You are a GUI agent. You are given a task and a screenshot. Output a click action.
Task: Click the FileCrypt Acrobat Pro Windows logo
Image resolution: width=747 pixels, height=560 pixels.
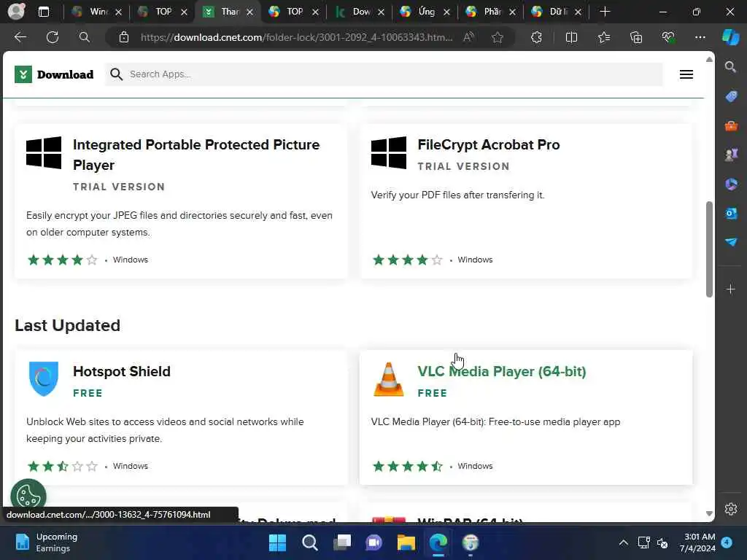389,152
